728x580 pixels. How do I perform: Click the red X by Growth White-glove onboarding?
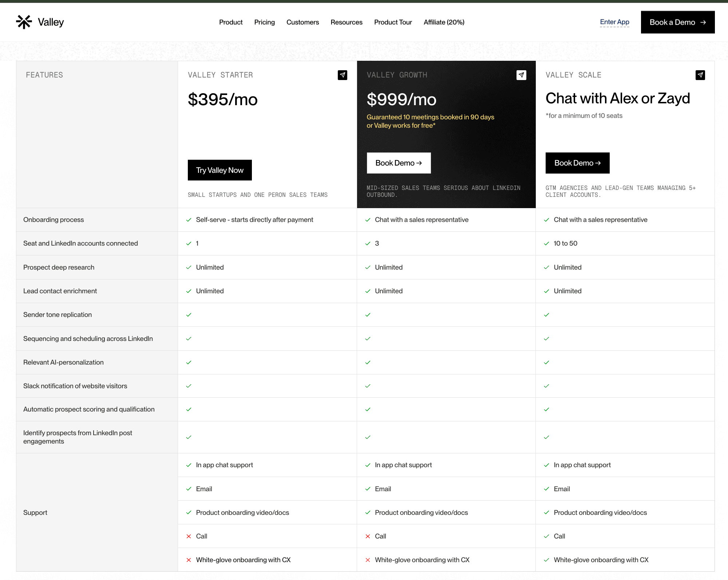point(368,560)
